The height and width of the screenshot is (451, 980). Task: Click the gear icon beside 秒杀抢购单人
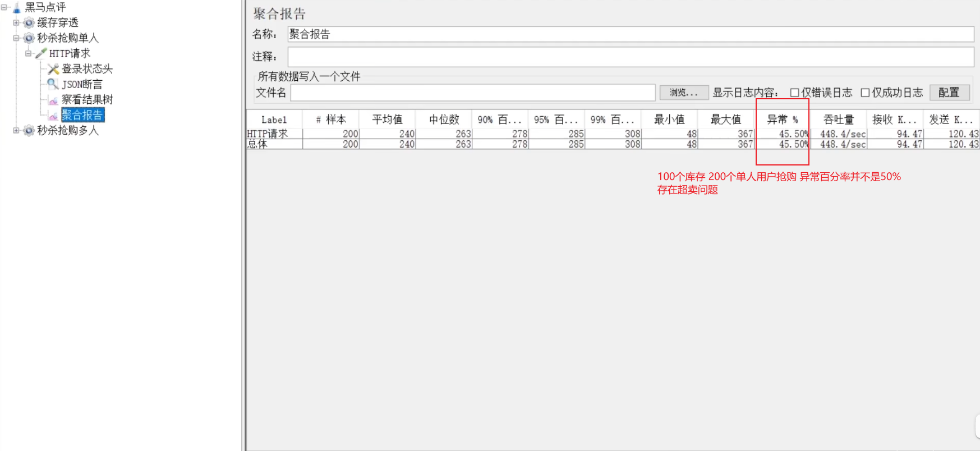click(29, 38)
